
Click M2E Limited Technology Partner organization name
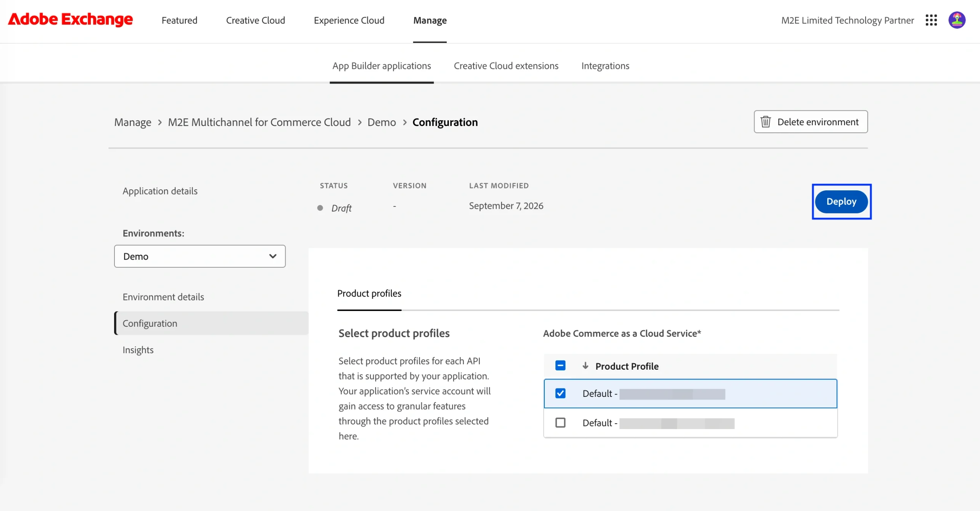point(848,20)
